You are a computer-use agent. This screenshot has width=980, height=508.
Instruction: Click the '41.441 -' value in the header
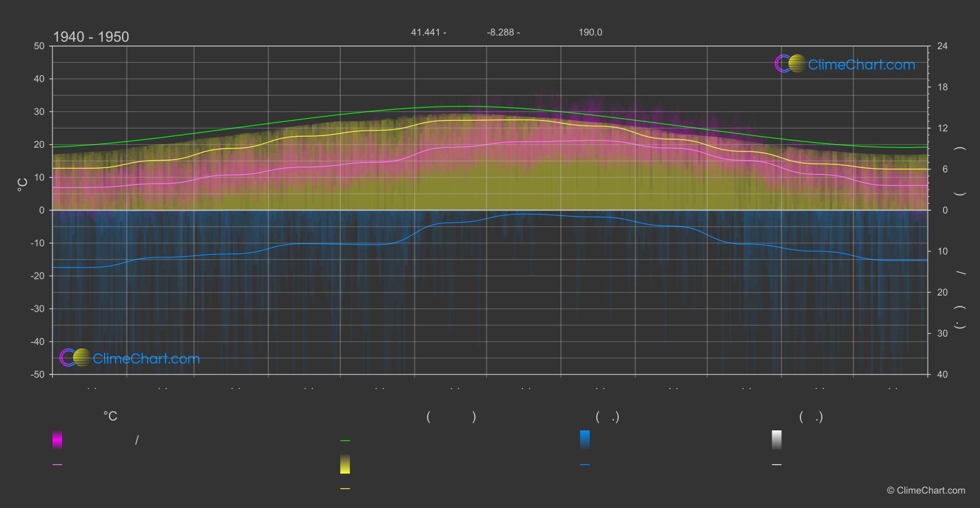click(429, 32)
